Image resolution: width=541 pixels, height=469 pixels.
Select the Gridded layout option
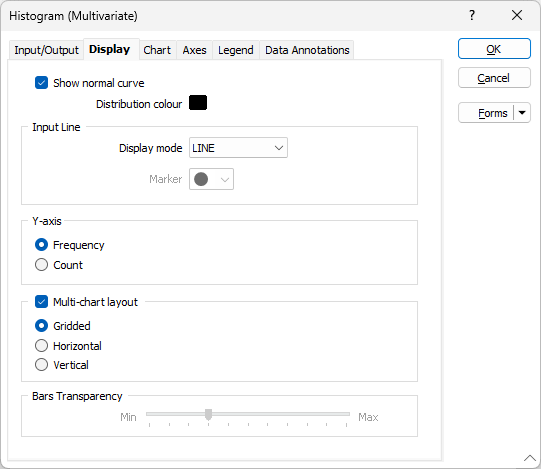pyautogui.click(x=41, y=326)
